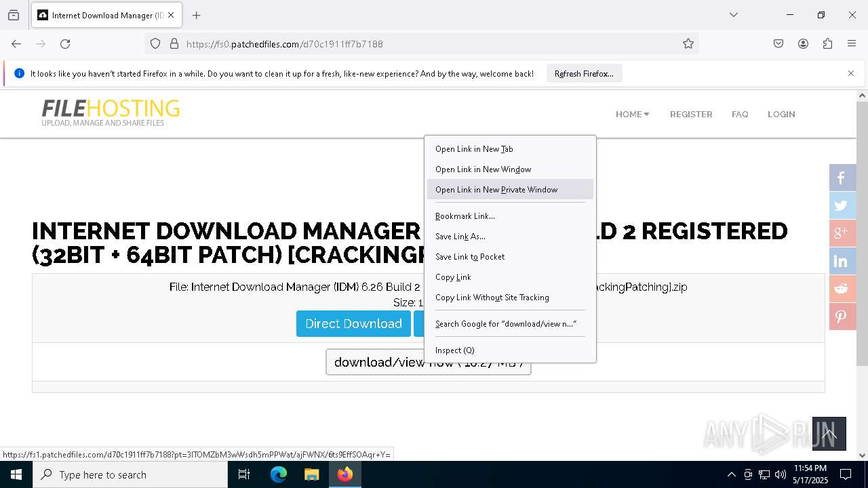The width and height of the screenshot is (868, 488).
Task: Select Open Link in New Tab
Action: pyautogui.click(x=510, y=149)
